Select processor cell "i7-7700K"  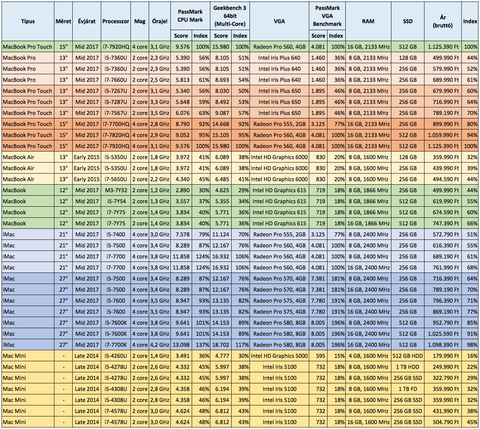(116, 345)
